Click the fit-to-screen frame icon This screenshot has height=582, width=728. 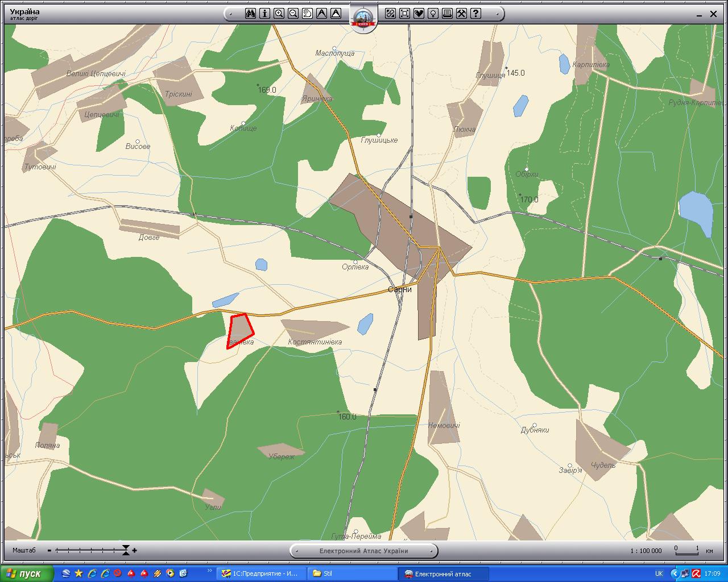404,14
